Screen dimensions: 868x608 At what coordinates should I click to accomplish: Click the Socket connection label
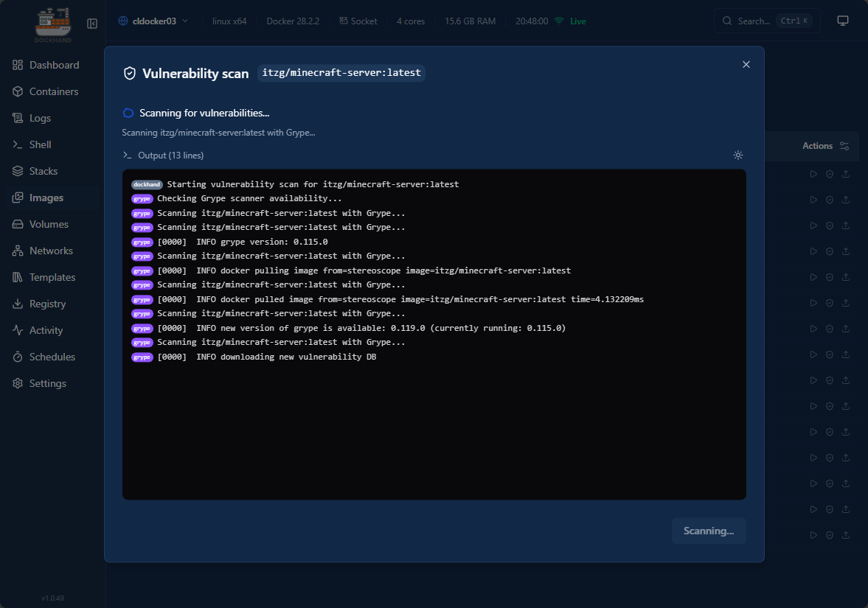pyautogui.click(x=358, y=21)
